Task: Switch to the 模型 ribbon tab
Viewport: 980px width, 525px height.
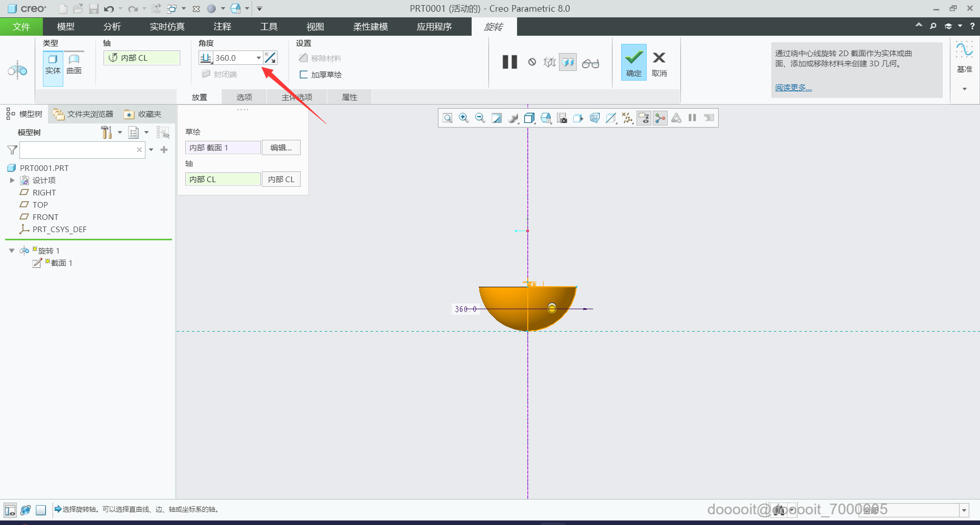Action: point(65,27)
